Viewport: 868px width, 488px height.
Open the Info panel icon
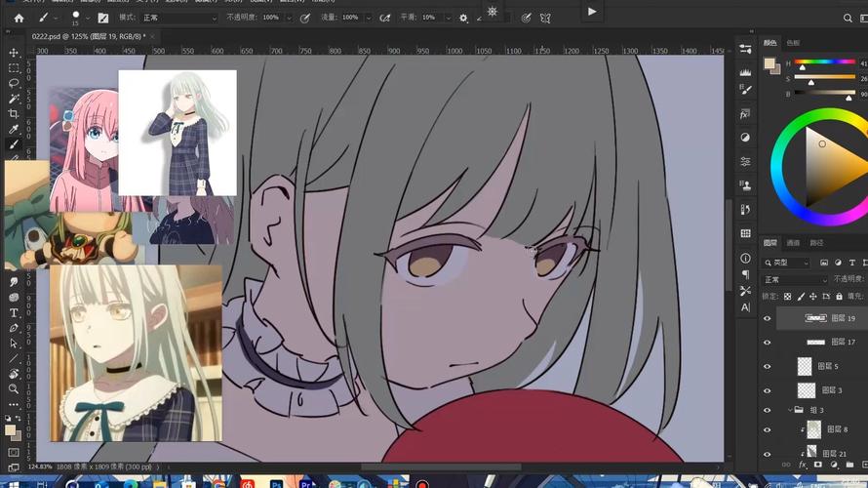(746, 258)
